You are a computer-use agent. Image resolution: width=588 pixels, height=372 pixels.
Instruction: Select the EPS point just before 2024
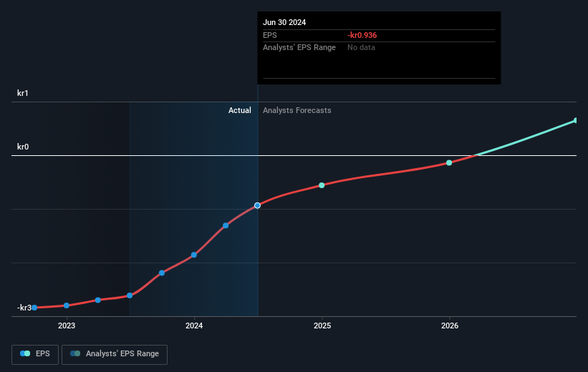[162, 273]
